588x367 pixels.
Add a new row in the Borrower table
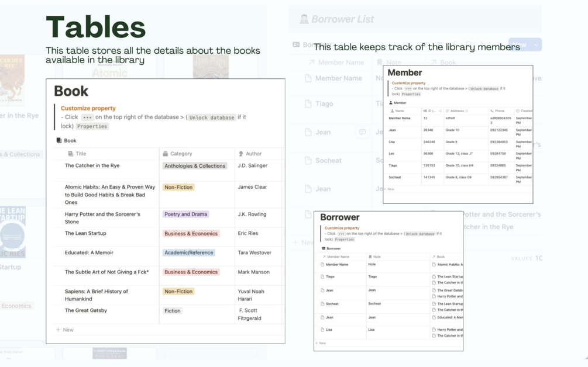coord(321,343)
